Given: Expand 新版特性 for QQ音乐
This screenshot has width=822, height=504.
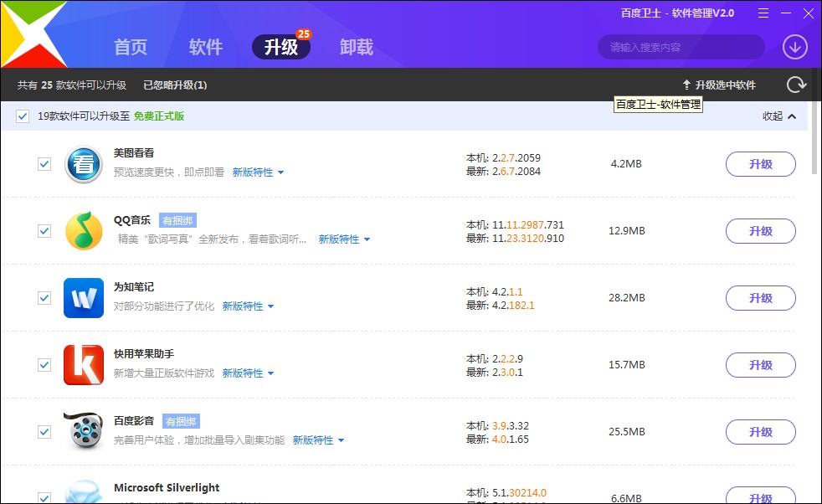Looking at the screenshot, I should [x=344, y=239].
